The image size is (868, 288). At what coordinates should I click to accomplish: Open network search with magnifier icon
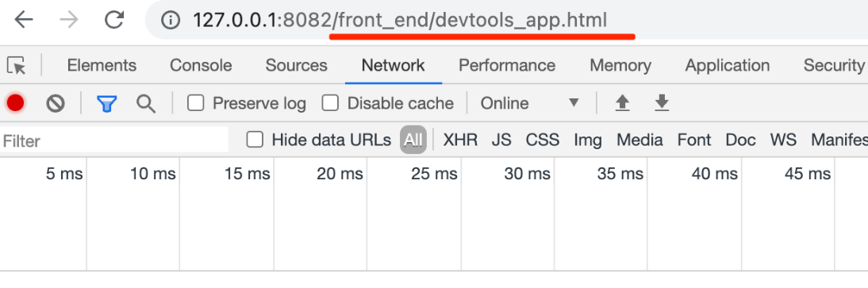click(145, 104)
